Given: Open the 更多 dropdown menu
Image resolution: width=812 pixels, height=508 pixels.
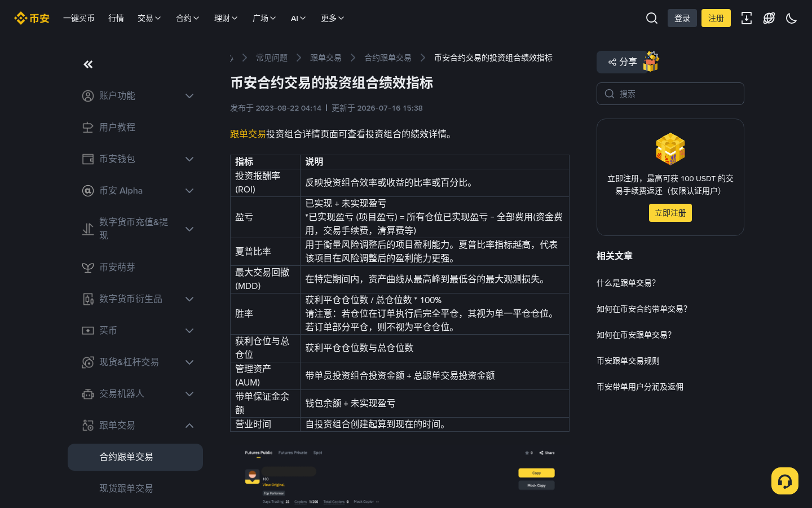Looking at the screenshot, I should (x=333, y=18).
